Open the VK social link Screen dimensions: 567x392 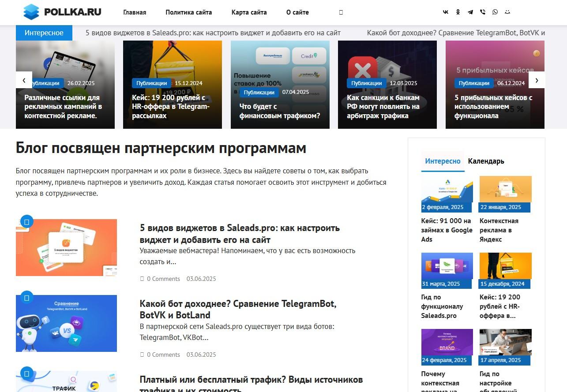pyautogui.click(x=446, y=12)
